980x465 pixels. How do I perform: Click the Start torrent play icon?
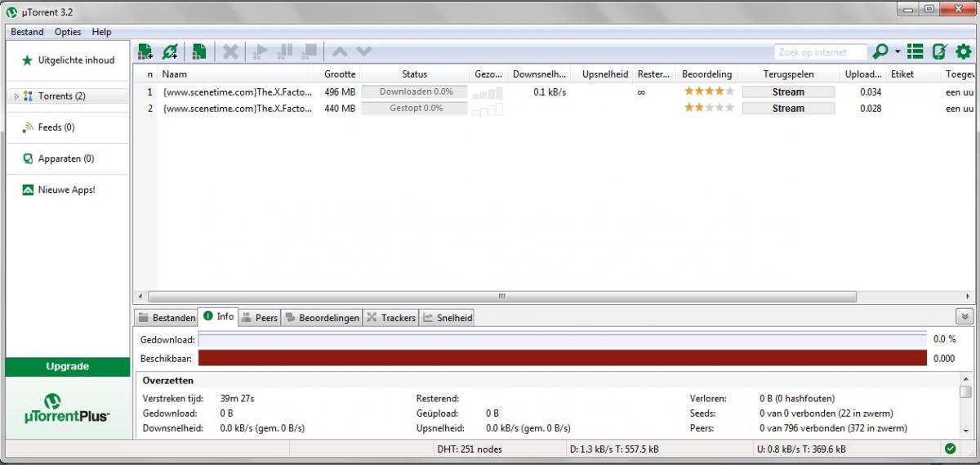click(x=261, y=52)
